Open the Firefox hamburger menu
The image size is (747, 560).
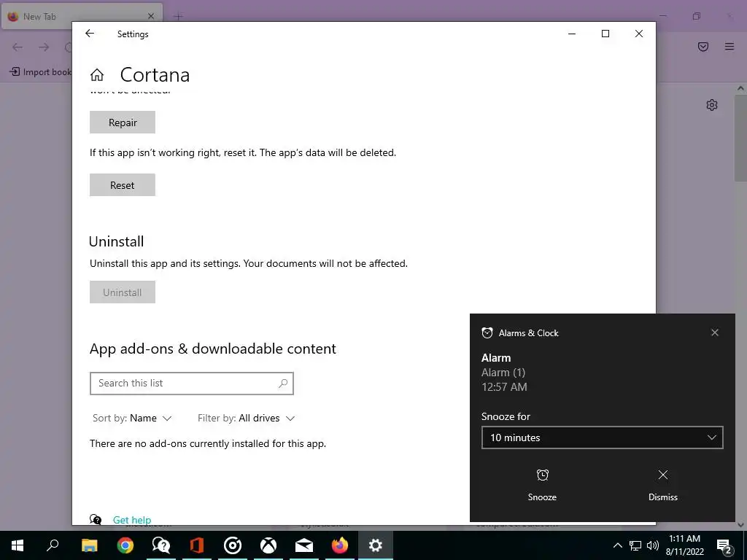[x=729, y=47]
